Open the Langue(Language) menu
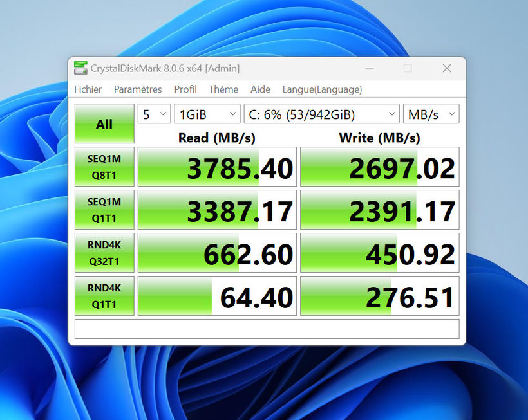The height and width of the screenshot is (420, 528). pyautogui.click(x=322, y=89)
